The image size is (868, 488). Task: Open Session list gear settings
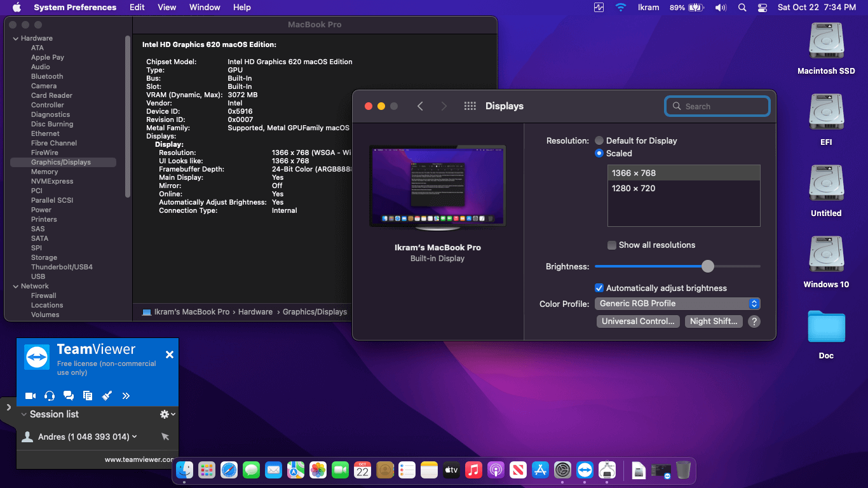point(166,414)
